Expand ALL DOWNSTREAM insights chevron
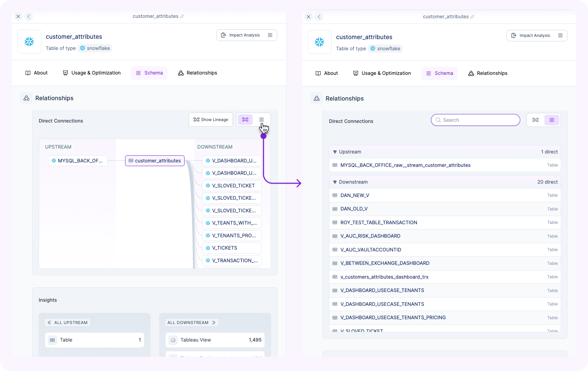This screenshot has height=371, width=588. click(214, 323)
